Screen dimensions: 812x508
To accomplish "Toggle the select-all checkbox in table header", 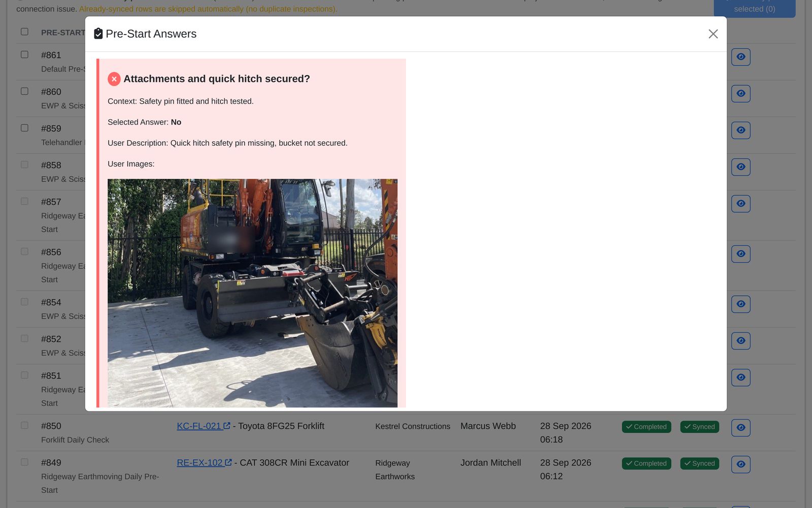I will [24, 31].
